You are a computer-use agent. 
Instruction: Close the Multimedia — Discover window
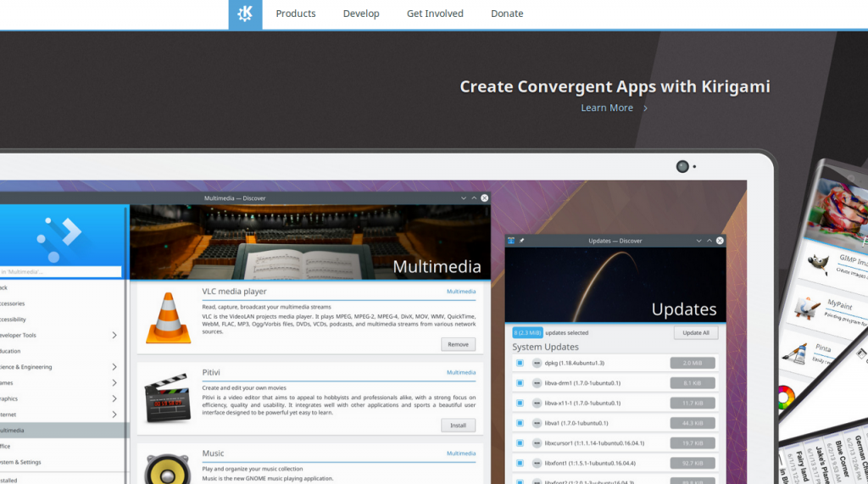(484, 197)
